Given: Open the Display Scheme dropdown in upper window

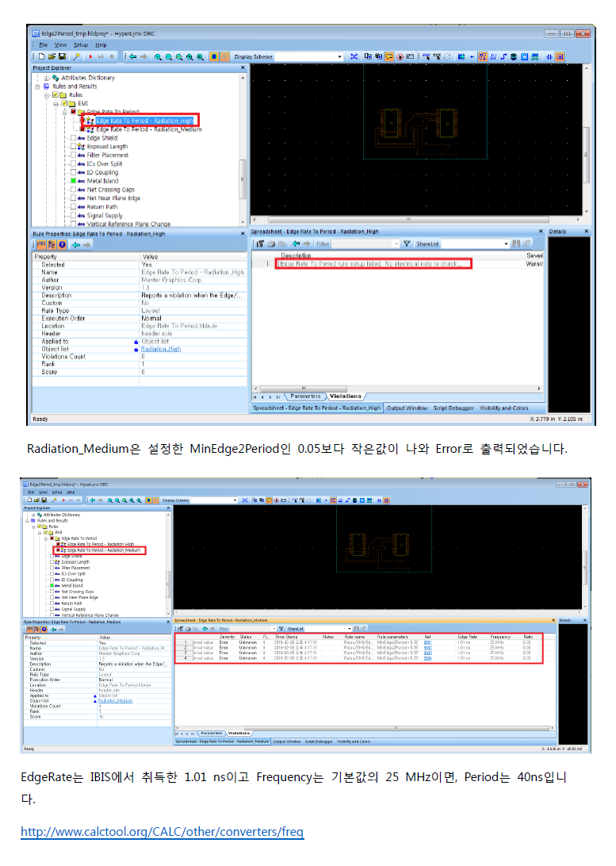Looking at the screenshot, I should coord(340,57).
